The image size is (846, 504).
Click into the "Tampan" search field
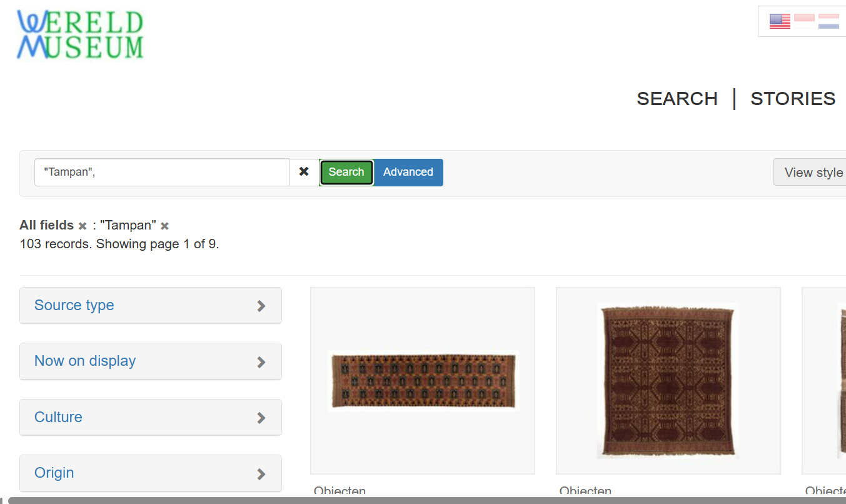click(x=162, y=172)
